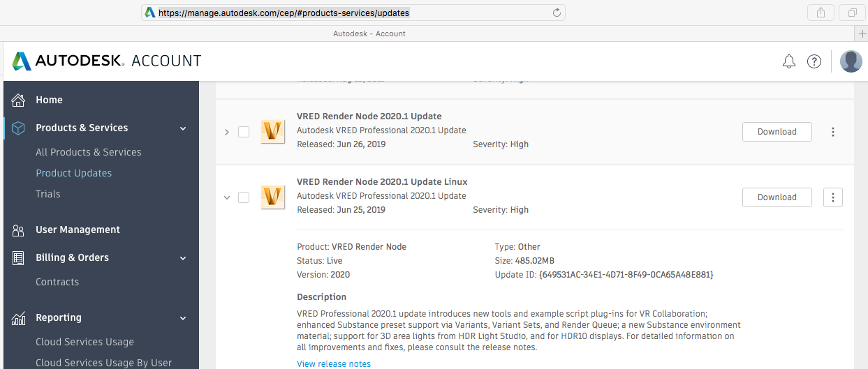
Task: Click the Status: Live text
Action: point(320,261)
